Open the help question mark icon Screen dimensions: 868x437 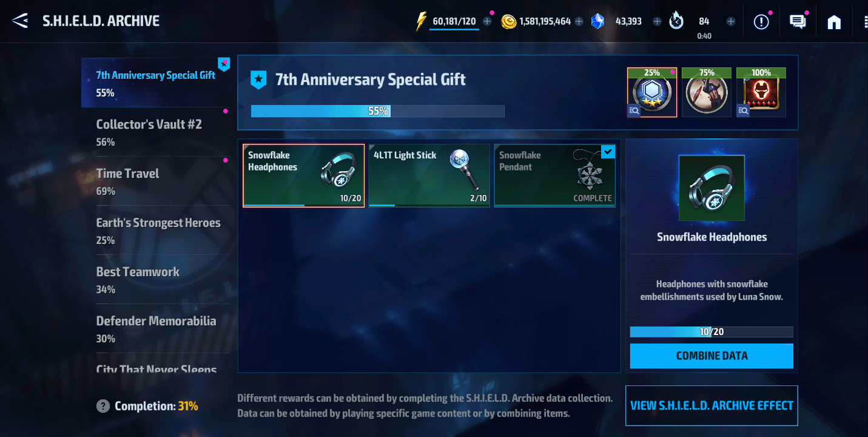pos(103,406)
